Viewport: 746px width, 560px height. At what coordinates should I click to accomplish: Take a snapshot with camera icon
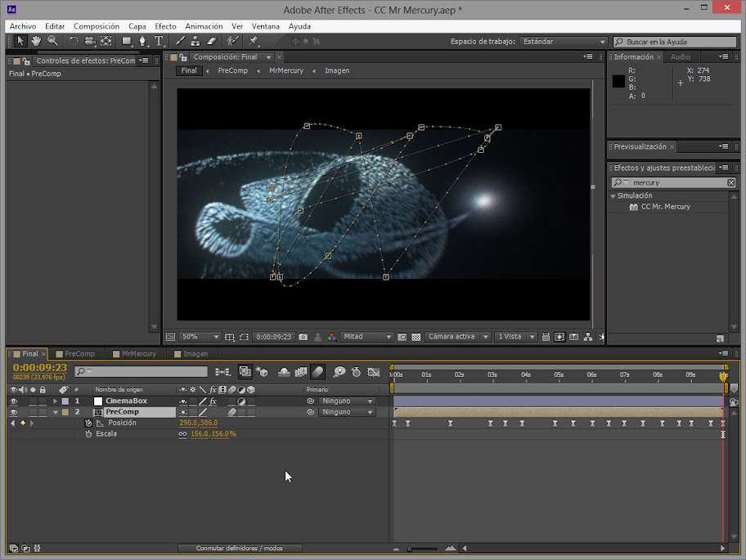point(303,337)
